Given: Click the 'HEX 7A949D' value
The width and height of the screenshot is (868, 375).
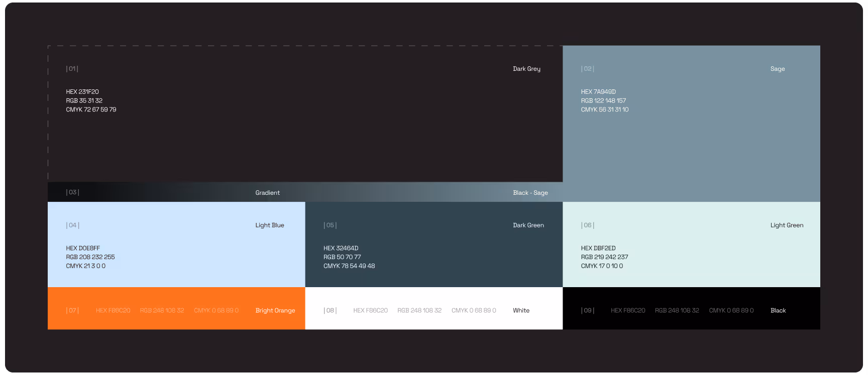Looking at the screenshot, I should [598, 92].
